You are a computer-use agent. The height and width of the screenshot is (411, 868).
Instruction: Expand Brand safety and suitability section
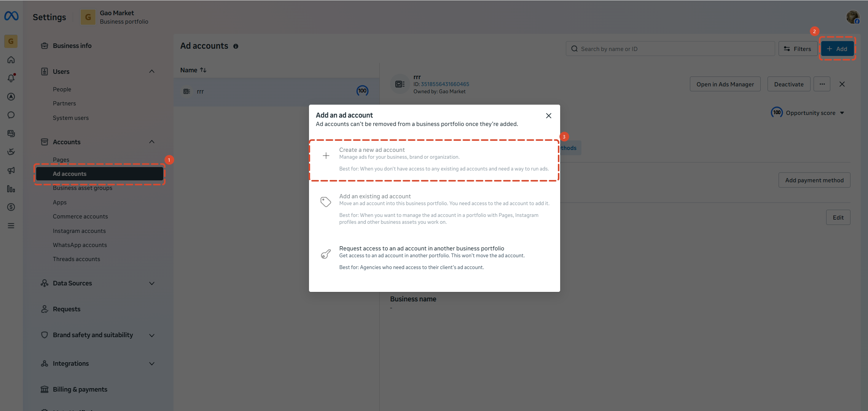[x=152, y=335]
